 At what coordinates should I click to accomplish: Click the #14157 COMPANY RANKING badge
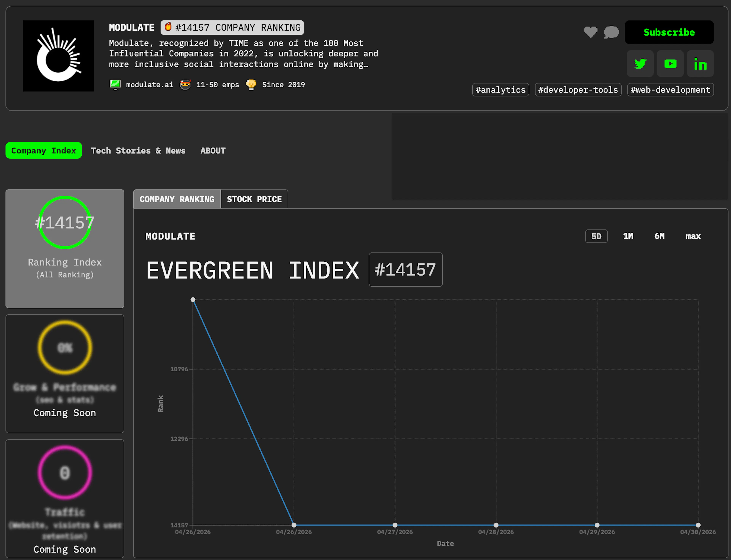point(232,27)
